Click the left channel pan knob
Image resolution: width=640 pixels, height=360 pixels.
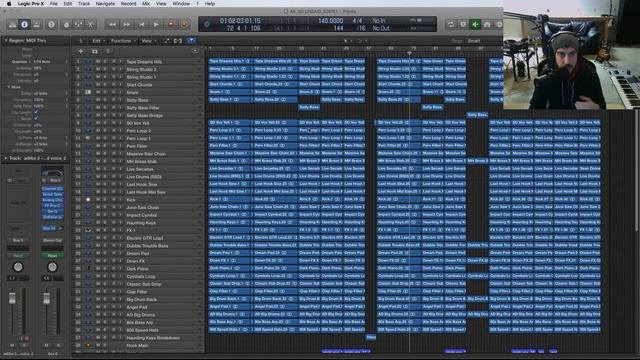tap(18, 267)
